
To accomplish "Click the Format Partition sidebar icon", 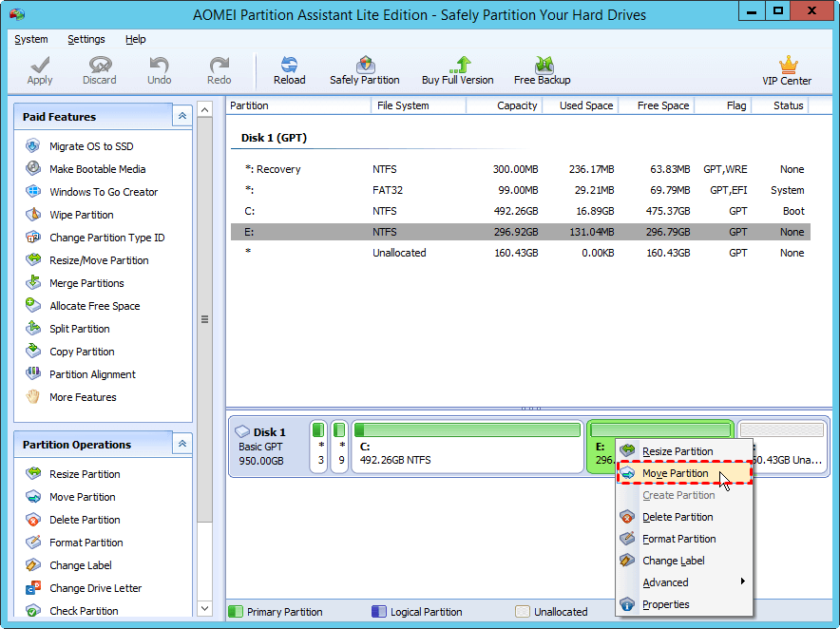I will (x=32, y=542).
